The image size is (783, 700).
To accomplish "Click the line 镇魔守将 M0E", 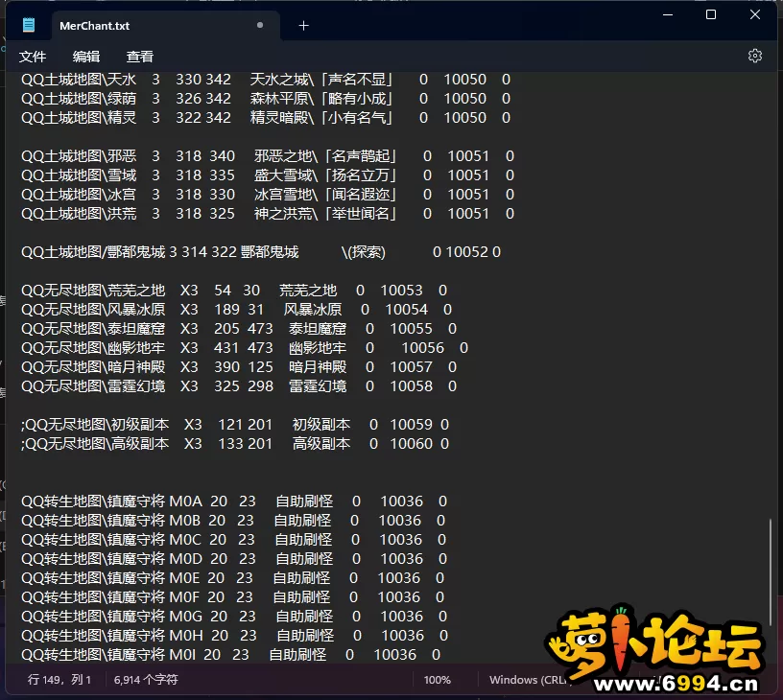I will point(232,578).
